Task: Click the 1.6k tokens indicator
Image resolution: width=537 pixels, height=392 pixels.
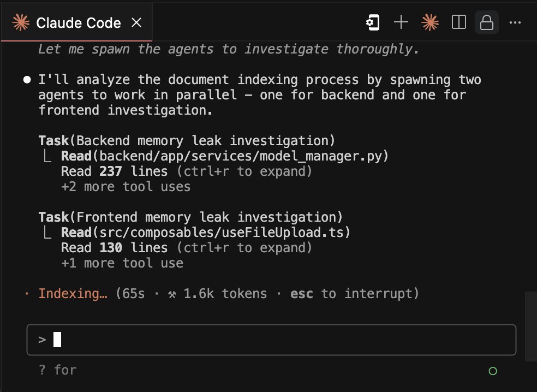Action: (218, 294)
